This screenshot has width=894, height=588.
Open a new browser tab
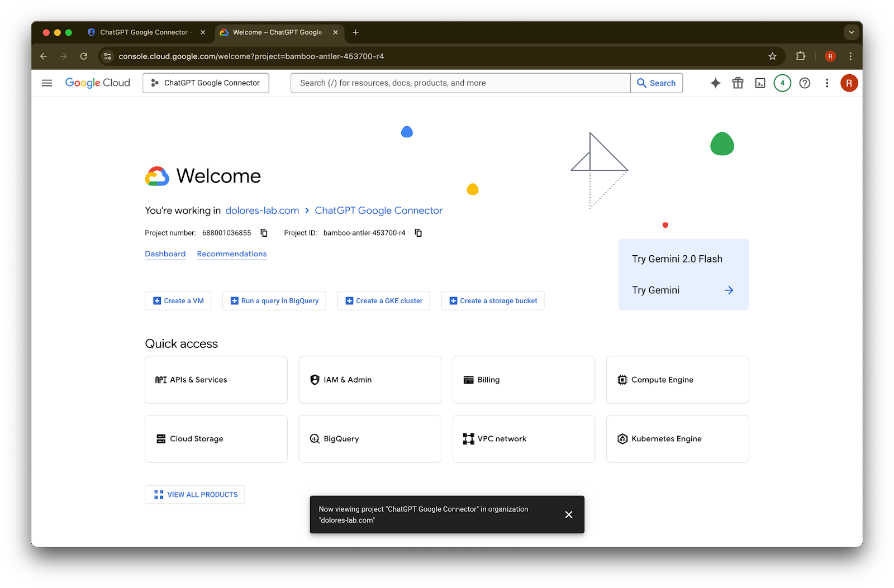(355, 32)
